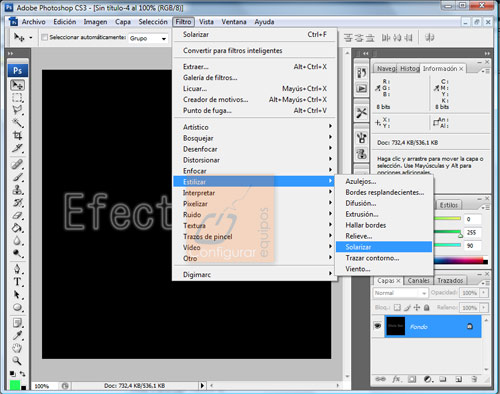Open Galería de filtros
This screenshot has height=394, width=500.
[254, 77]
